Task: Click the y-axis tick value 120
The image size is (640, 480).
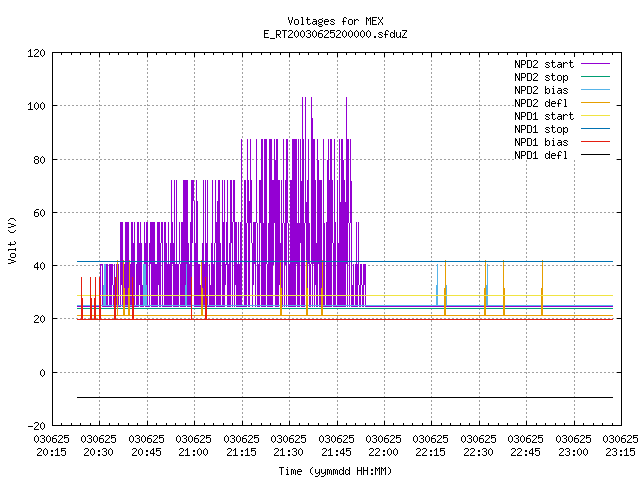Action: (x=36, y=53)
